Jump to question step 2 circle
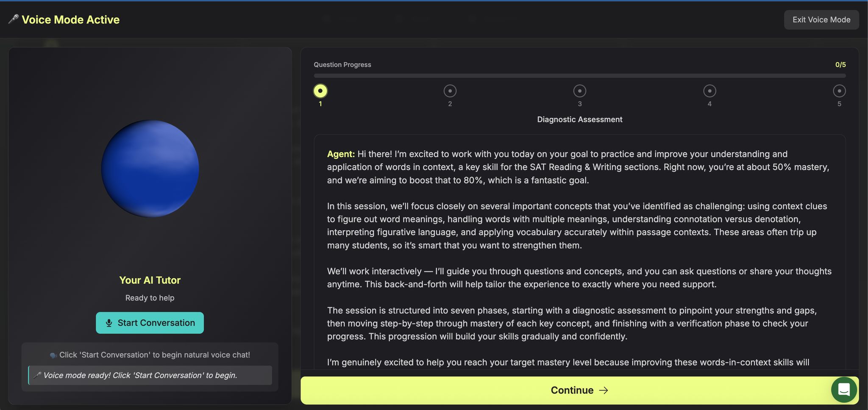This screenshot has width=868, height=410. [450, 91]
